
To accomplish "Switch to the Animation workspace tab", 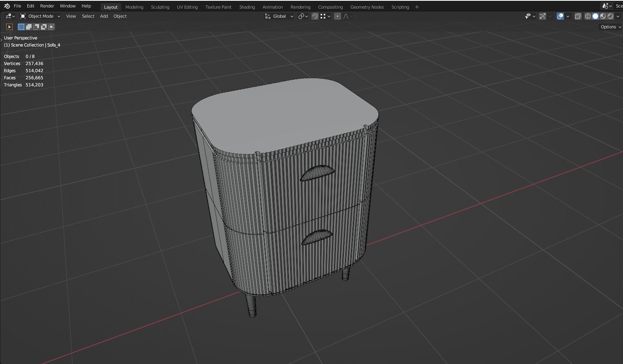I will click(272, 7).
